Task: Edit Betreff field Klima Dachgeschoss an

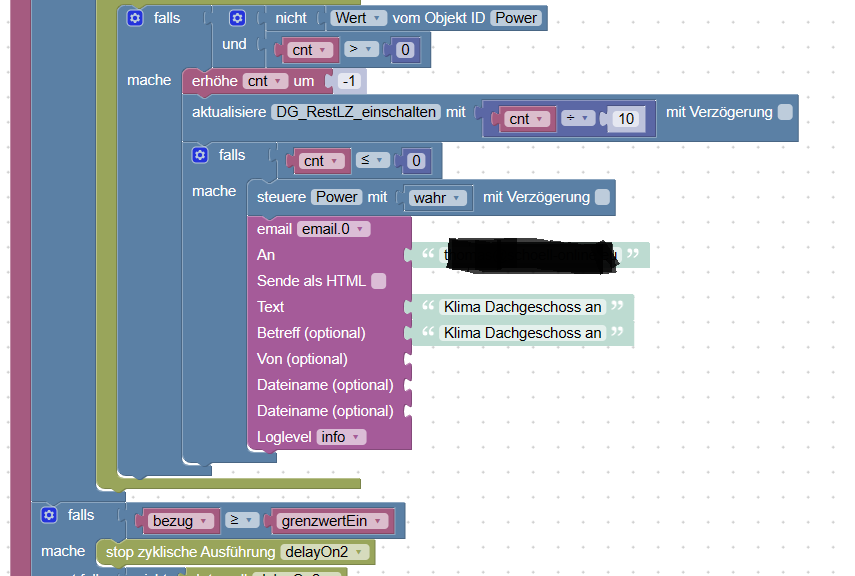Action: coord(522,333)
